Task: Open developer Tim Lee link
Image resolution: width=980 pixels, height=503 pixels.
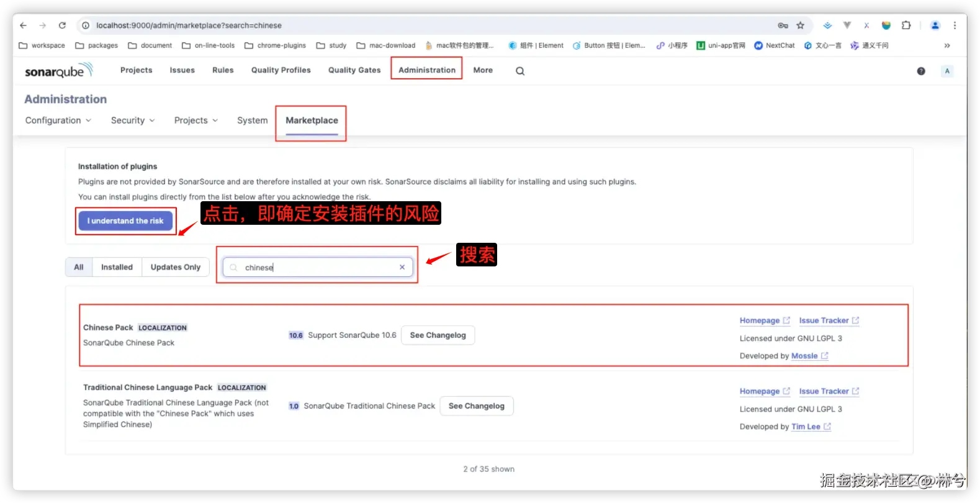Action: click(x=811, y=427)
